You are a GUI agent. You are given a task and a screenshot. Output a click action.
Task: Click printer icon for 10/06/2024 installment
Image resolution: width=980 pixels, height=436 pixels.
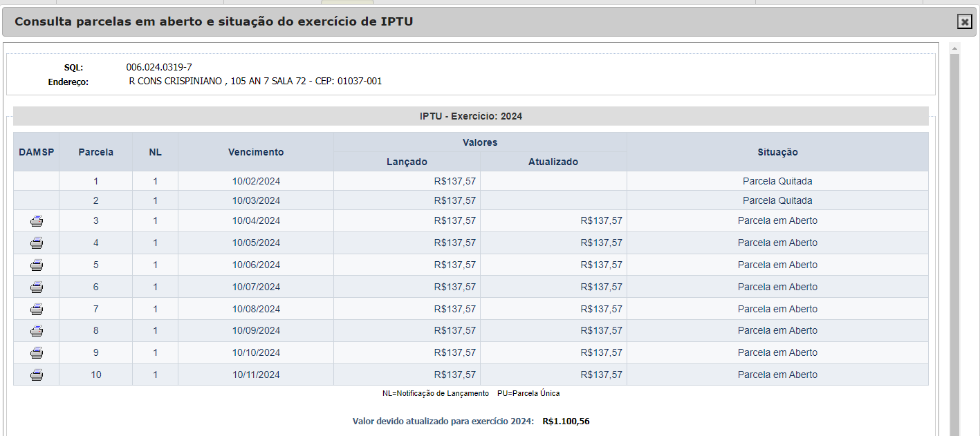(x=37, y=265)
